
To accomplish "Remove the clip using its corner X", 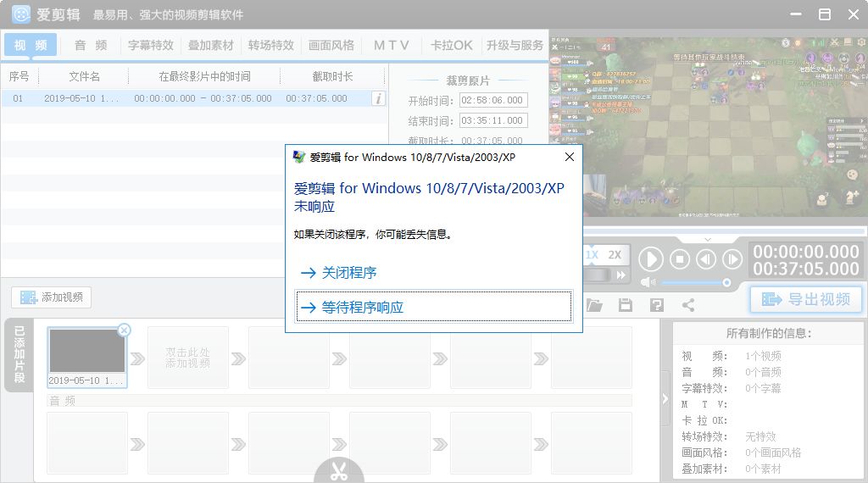I will click(x=124, y=330).
